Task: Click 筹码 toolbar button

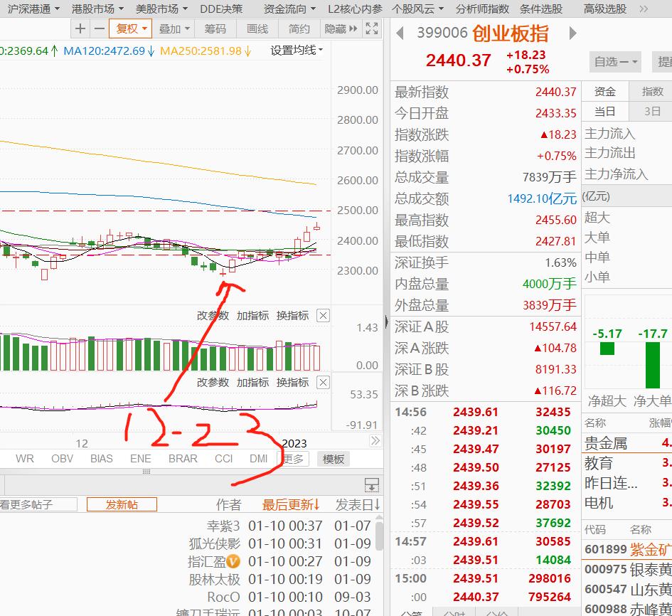Action: pos(215,28)
